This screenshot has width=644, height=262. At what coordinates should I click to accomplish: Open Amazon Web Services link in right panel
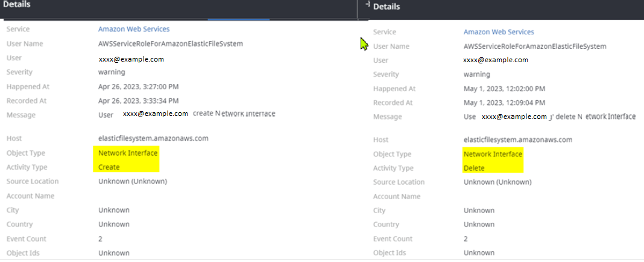(x=499, y=32)
